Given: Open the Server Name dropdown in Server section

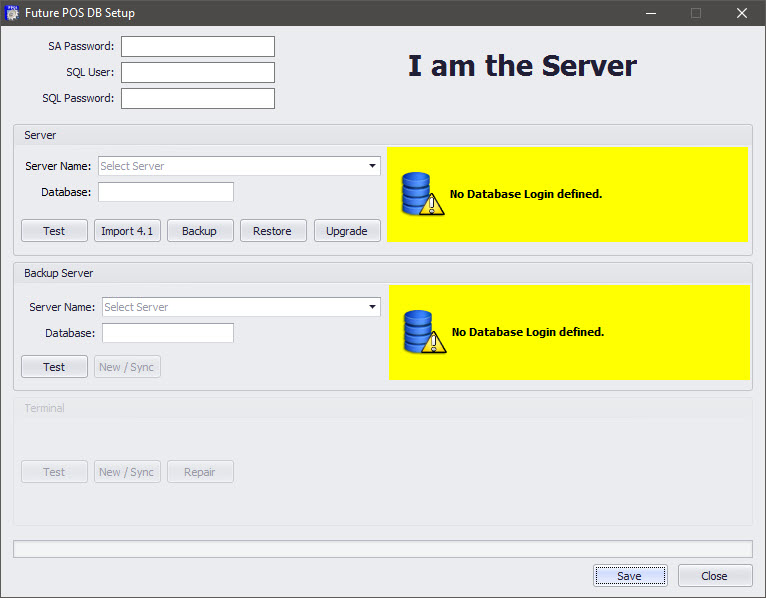Looking at the screenshot, I should pos(372,166).
